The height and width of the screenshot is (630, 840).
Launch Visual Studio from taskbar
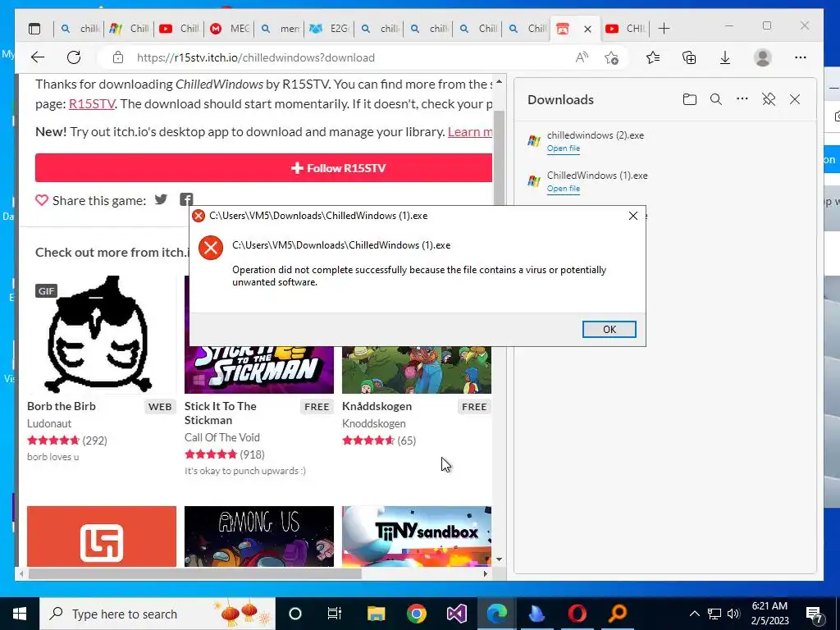pyautogui.click(x=456, y=614)
